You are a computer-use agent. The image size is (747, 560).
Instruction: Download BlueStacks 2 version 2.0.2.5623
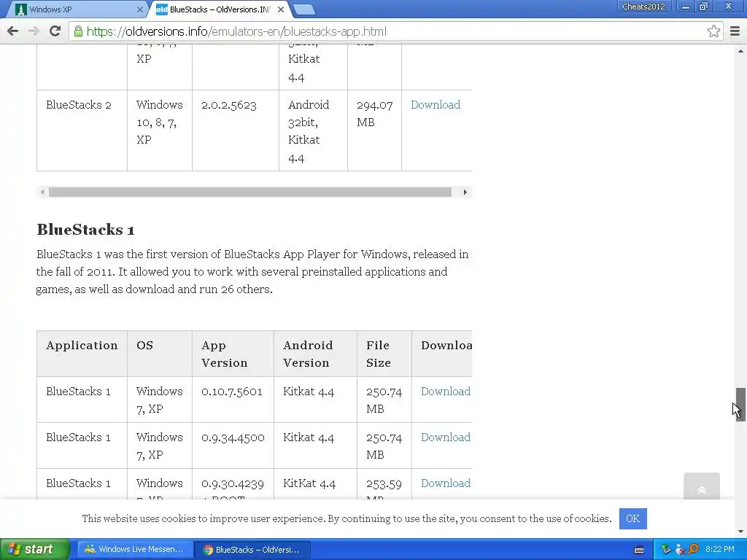[436, 105]
